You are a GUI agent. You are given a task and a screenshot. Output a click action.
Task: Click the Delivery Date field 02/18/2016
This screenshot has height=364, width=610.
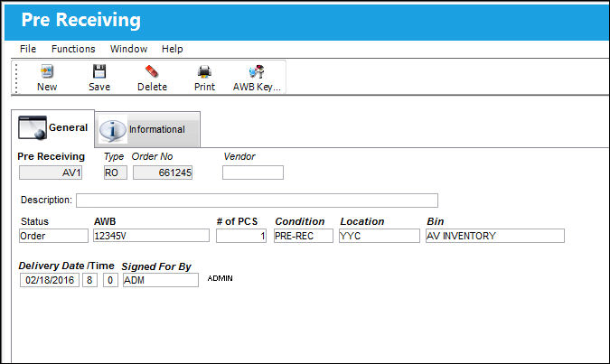[50, 280]
